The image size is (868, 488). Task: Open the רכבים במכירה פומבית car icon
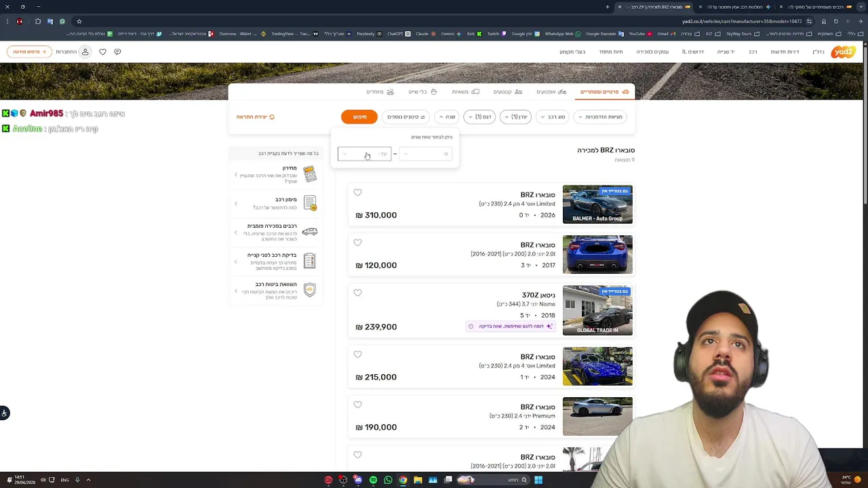310,231
